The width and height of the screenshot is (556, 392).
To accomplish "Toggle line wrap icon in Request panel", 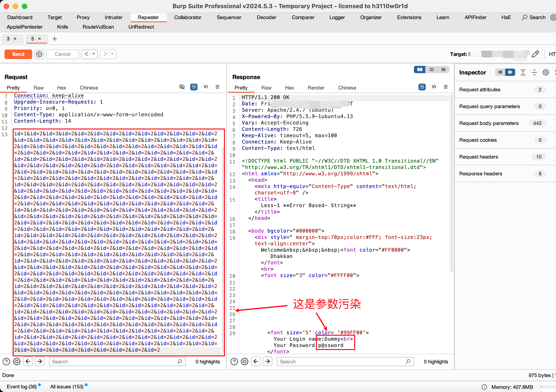I will point(194,87).
